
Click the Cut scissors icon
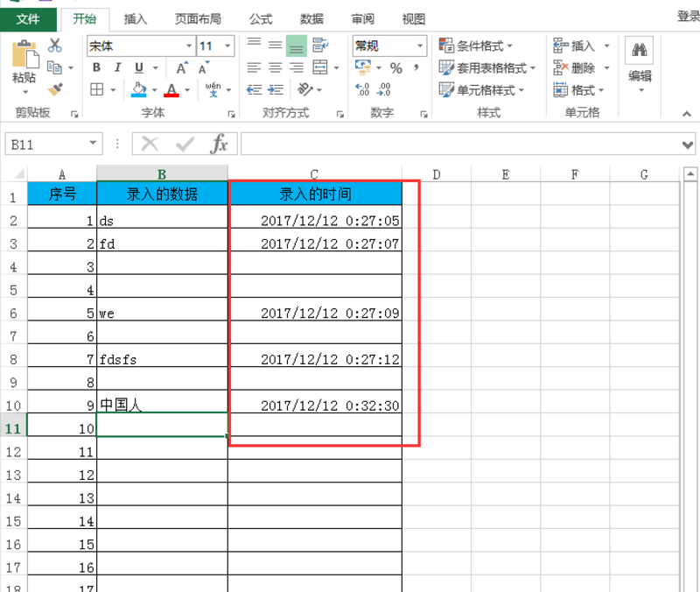click(56, 45)
